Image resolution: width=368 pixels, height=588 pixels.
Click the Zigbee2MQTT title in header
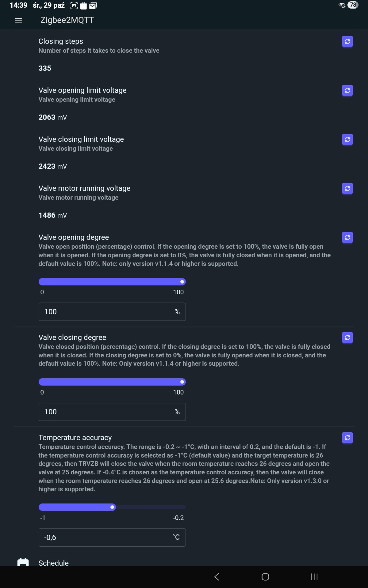[x=67, y=20]
